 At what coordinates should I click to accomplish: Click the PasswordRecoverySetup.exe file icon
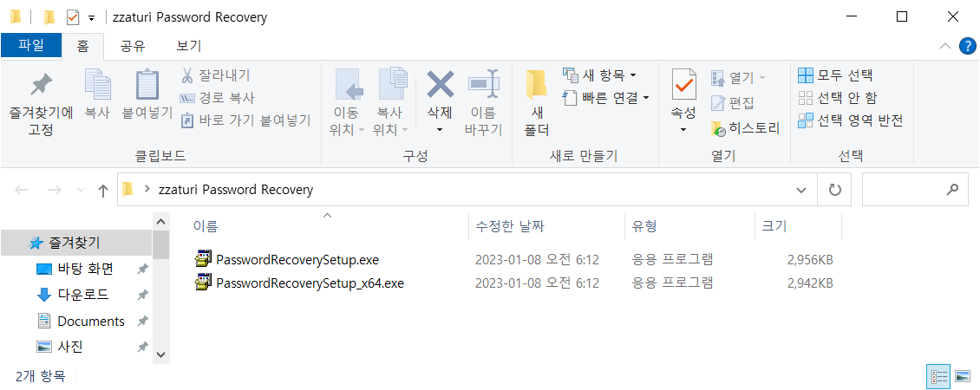[205, 259]
